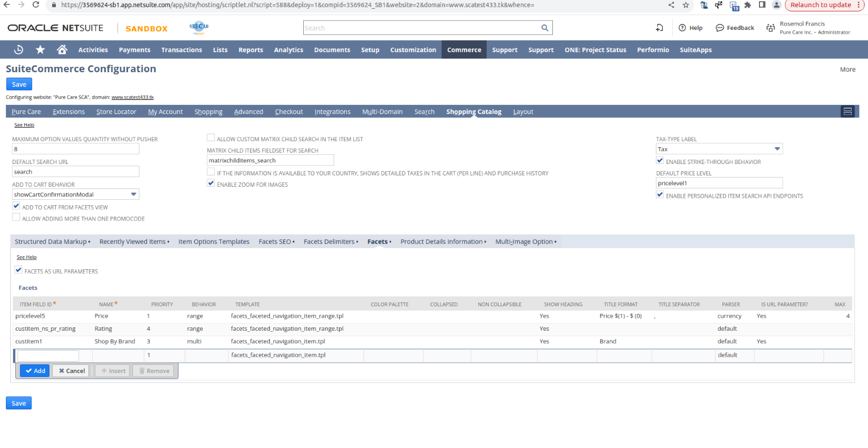Enable Allow Adding More Than One Promocode
This screenshot has height=448, width=868.
coord(16,218)
